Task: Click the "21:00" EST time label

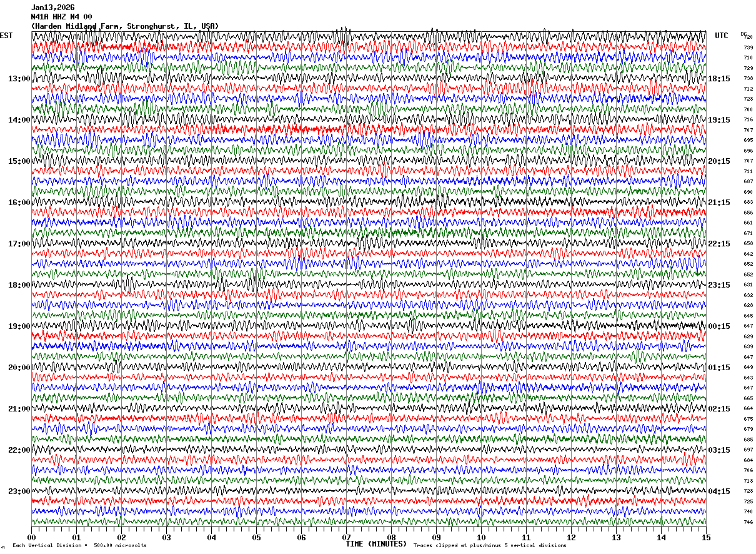Action: 19,409
